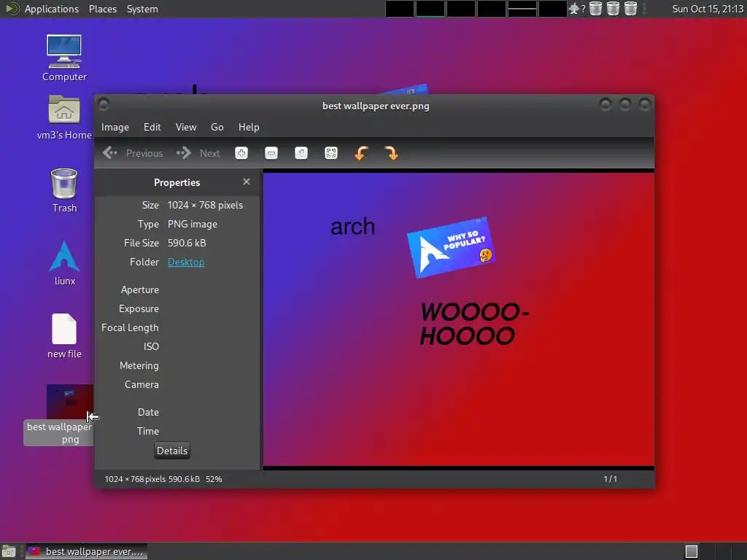Click the show desktop icon

click(9, 551)
